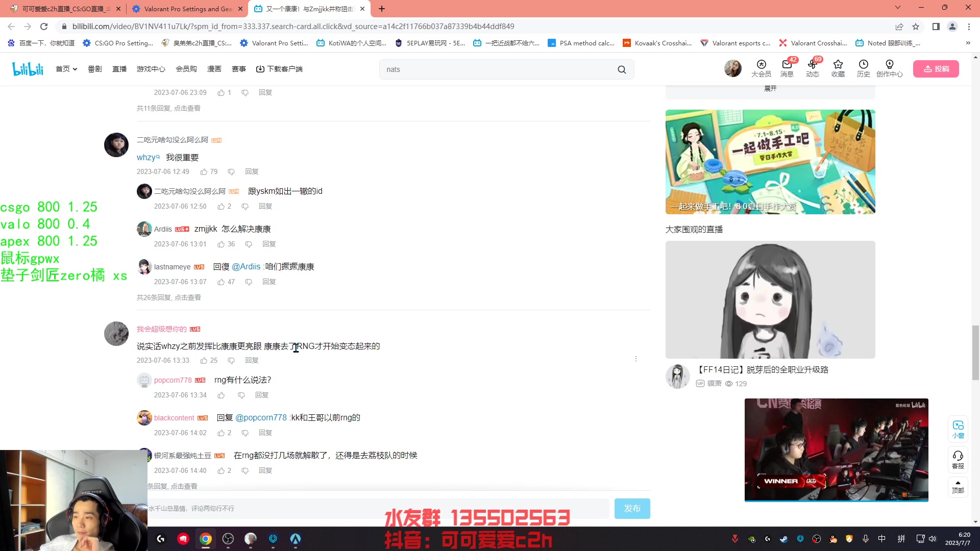This screenshot has height=551, width=980.
Task: Click the search magnifier icon
Action: click(x=622, y=69)
